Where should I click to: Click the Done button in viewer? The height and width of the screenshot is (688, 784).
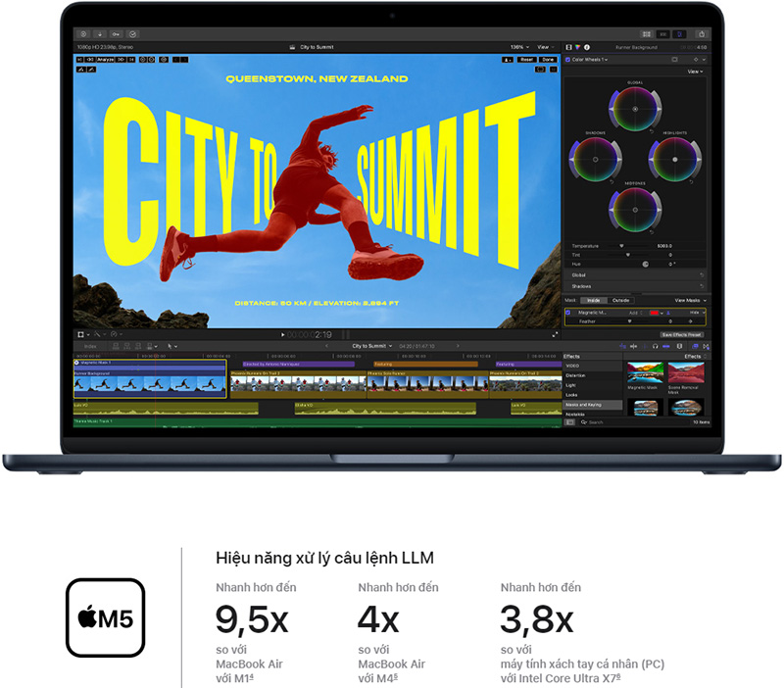click(x=548, y=60)
